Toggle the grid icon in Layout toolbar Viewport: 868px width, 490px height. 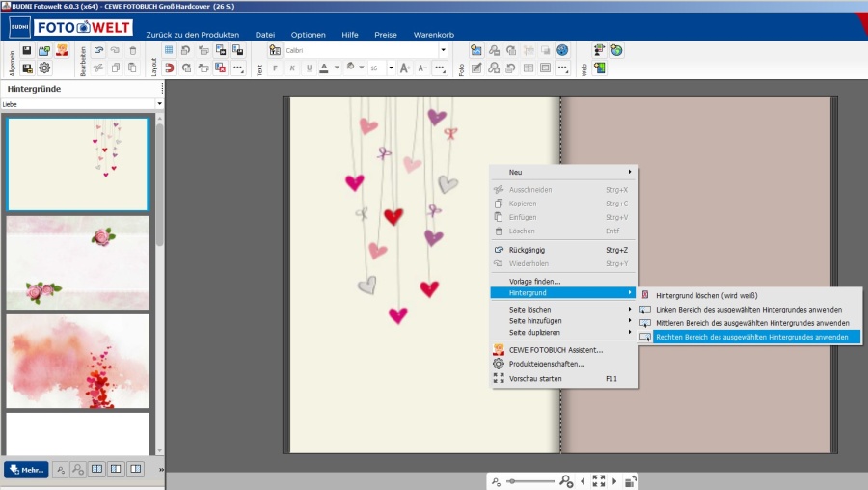[x=170, y=50]
